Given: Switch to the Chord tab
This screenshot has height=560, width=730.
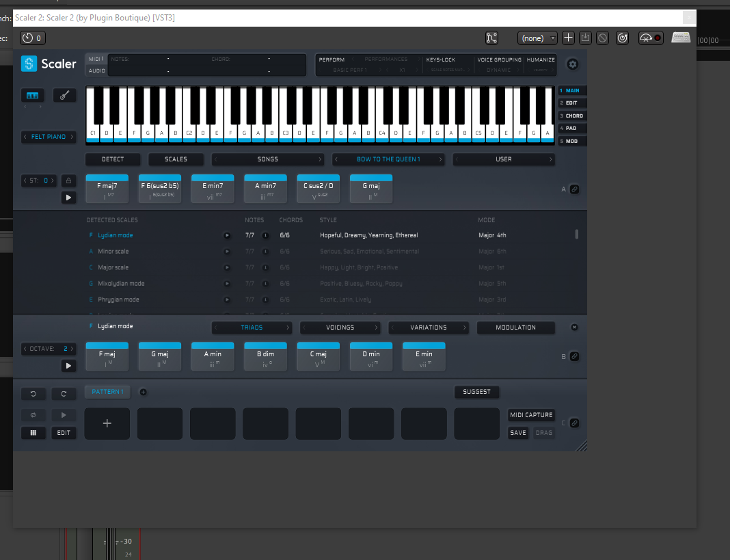Looking at the screenshot, I should tap(572, 116).
